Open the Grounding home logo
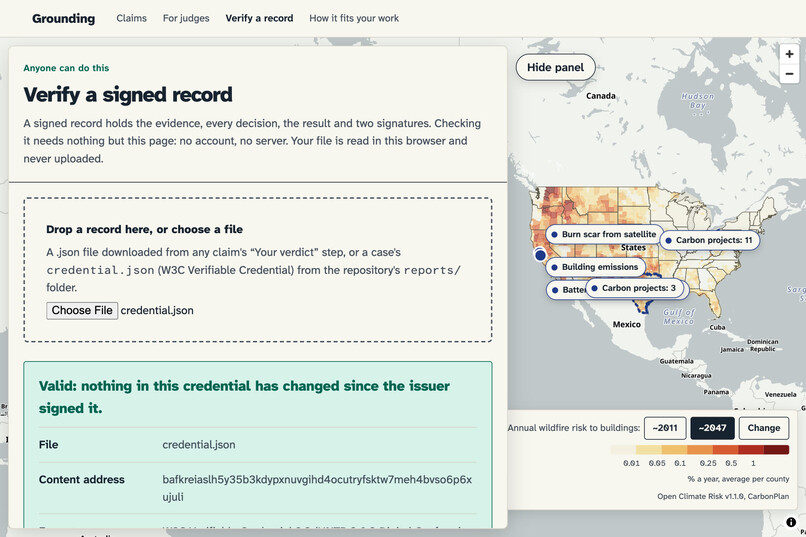The height and width of the screenshot is (537, 806). tap(63, 18)
